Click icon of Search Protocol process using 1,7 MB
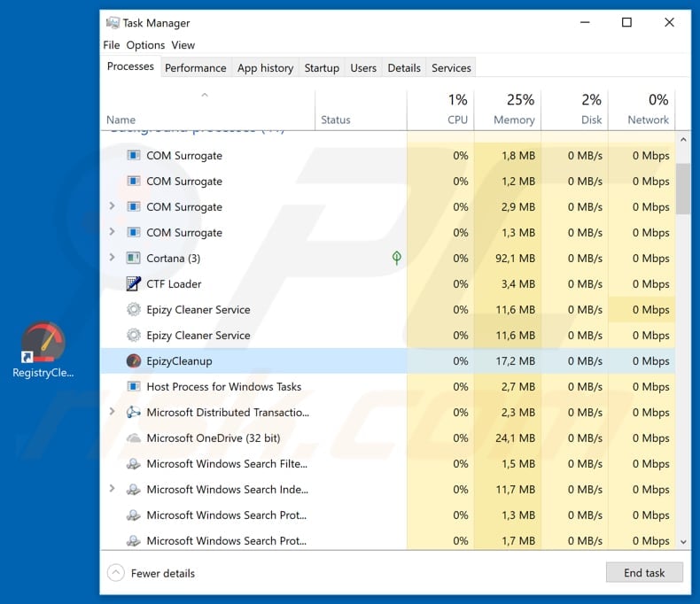 point(134,540)
